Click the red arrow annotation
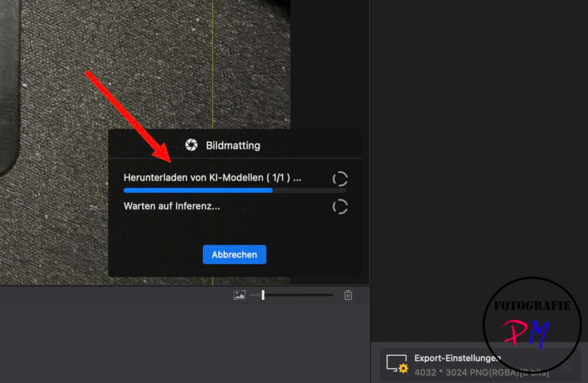The image size is (588, 383). pyautogui.click(x=128, y=116)
